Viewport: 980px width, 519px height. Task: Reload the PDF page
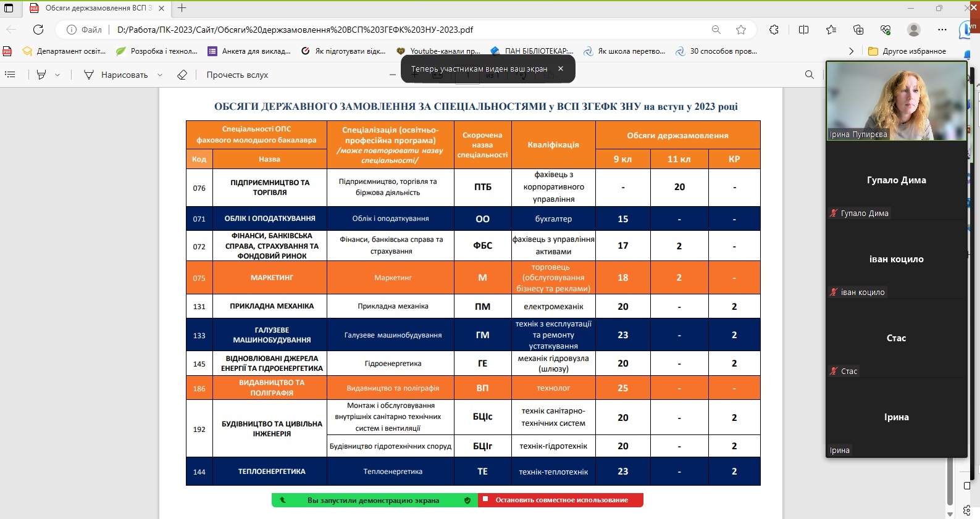click(38, 30)
